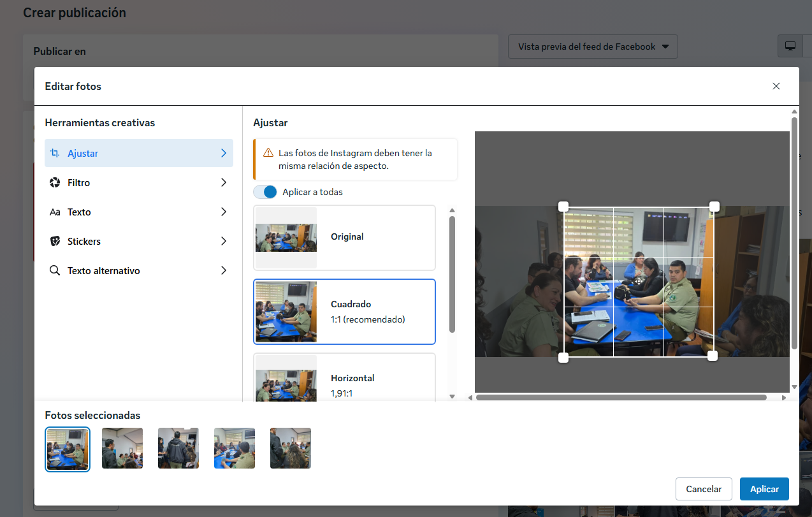The width and height of the screenshot is (812, 517).
Task: Close the Editar fotos dialog with X
Action: [776, 86]
